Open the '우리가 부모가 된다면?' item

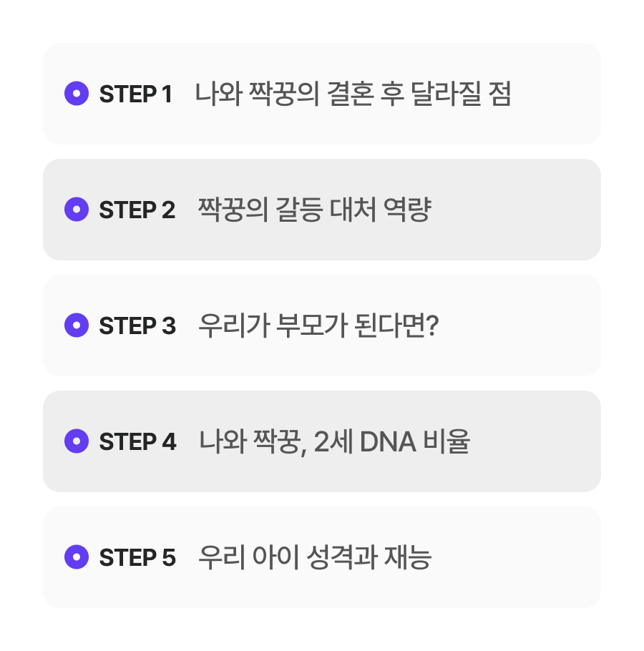[x=318, y=325]
